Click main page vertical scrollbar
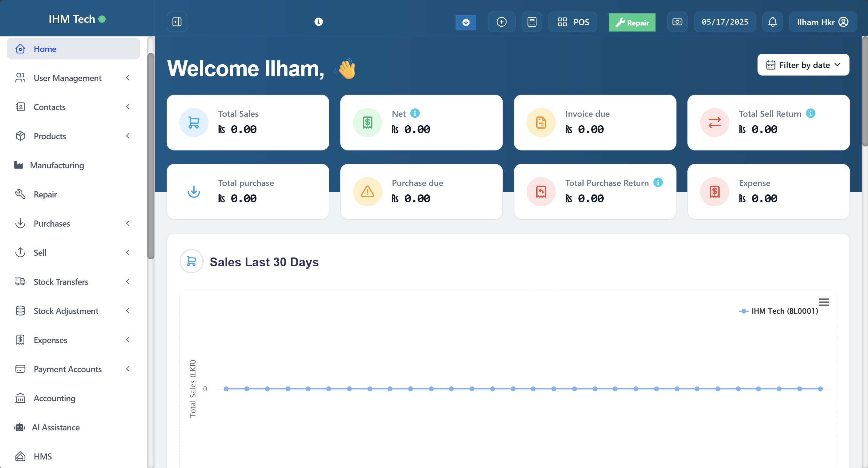Viewport: 868px width, 468px height. point(865,92)
